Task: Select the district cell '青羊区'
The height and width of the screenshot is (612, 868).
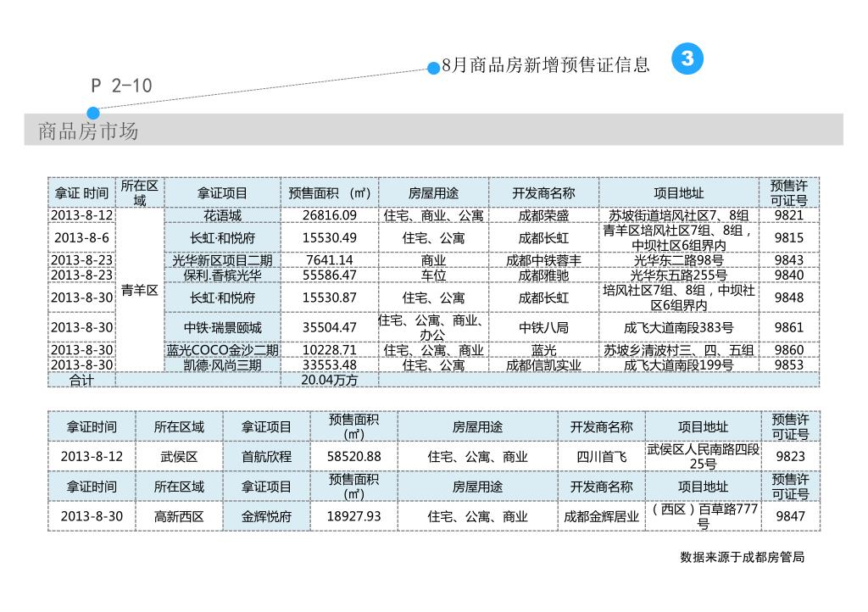Action: [x=140, y=291]
